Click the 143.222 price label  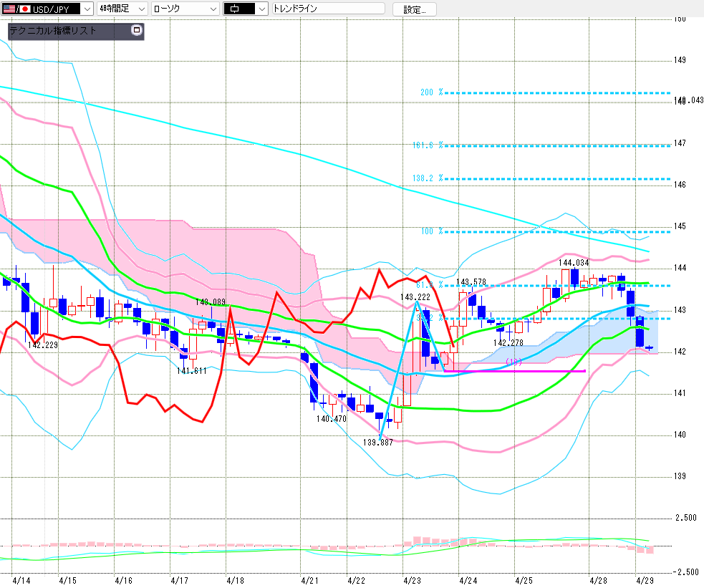tap(415, 297)
